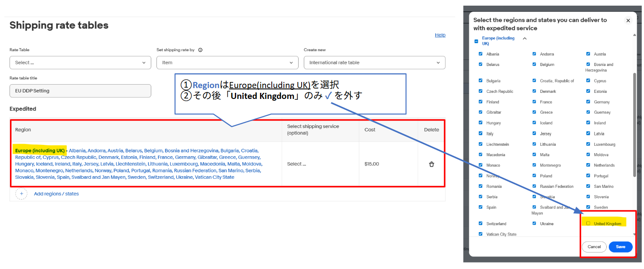Screen dimensions: 644x269
Task: Uncheck the Andorra checkbox
Action: (x=534, y=54)
